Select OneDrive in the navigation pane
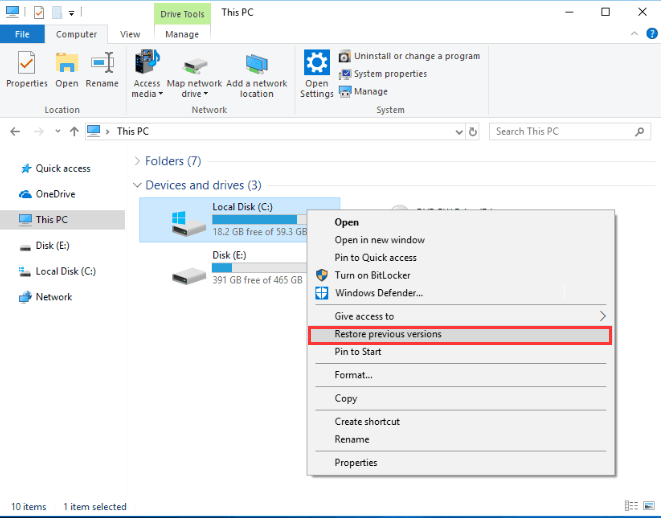This screenshot has width=661, height=518. (55, 194)
